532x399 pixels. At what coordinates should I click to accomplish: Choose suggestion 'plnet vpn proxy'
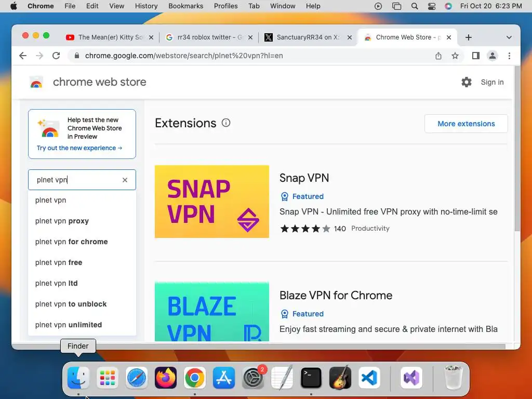pyautogui.click(x=82, y=221)
